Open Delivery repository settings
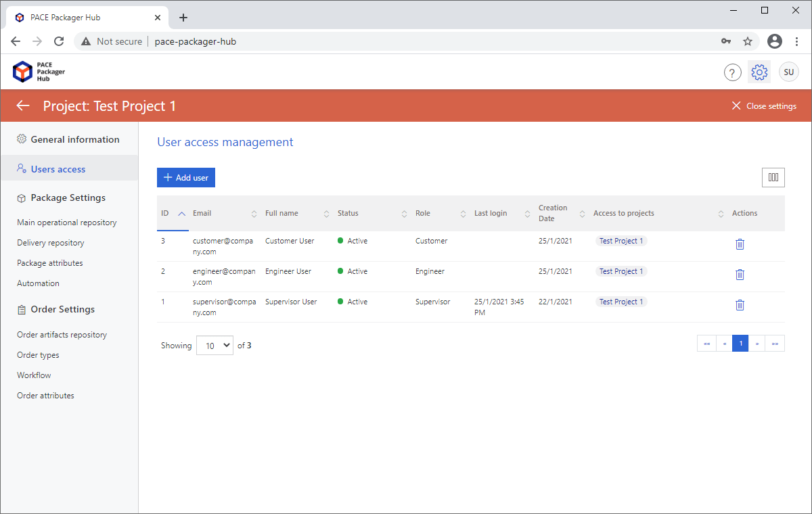This screenshot has height=514, width=812. coord(51,243)
